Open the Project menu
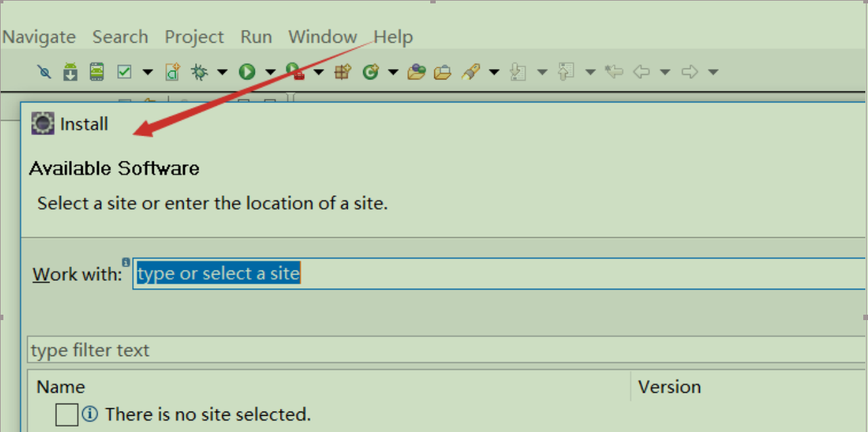 pos(194,37)
